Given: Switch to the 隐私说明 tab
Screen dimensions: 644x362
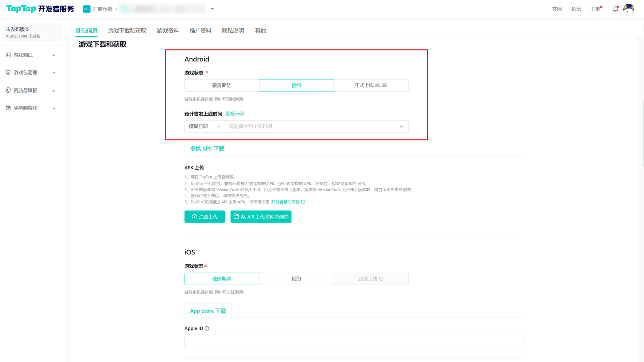Looking at the screenshot, I should click(x=233, y=31).
